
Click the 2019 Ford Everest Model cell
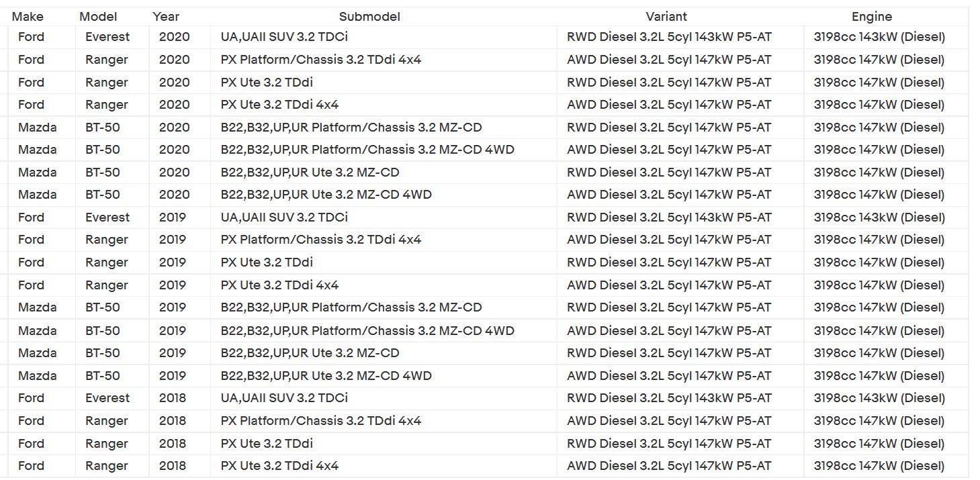[x=107, y=218]
